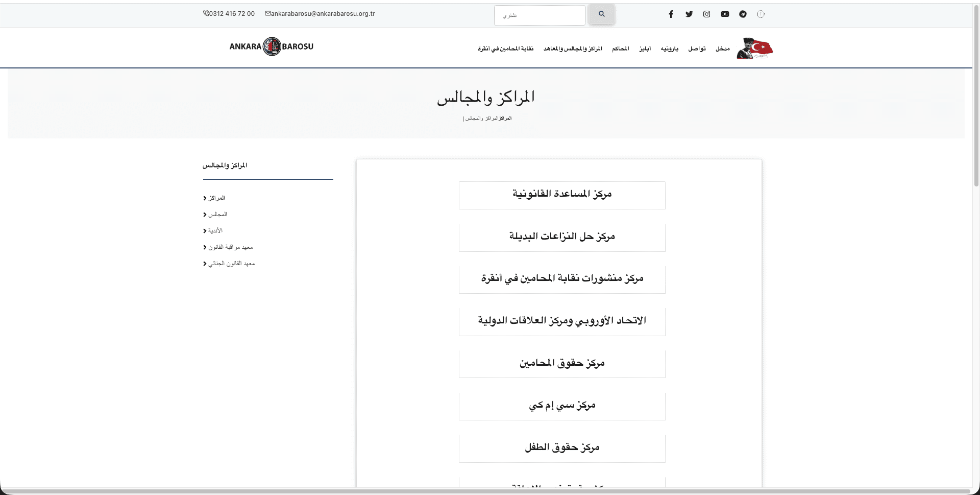Open مركز المساعدة القانونية button
Viewport: 980px width, 495px height.
coord(562,195)
